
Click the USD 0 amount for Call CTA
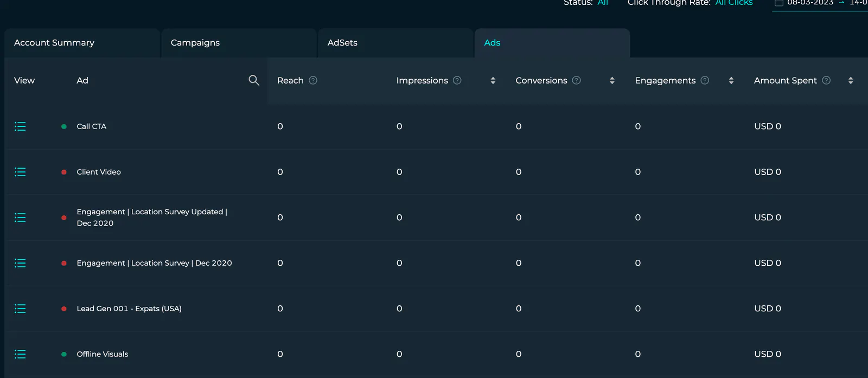(768, 126)
